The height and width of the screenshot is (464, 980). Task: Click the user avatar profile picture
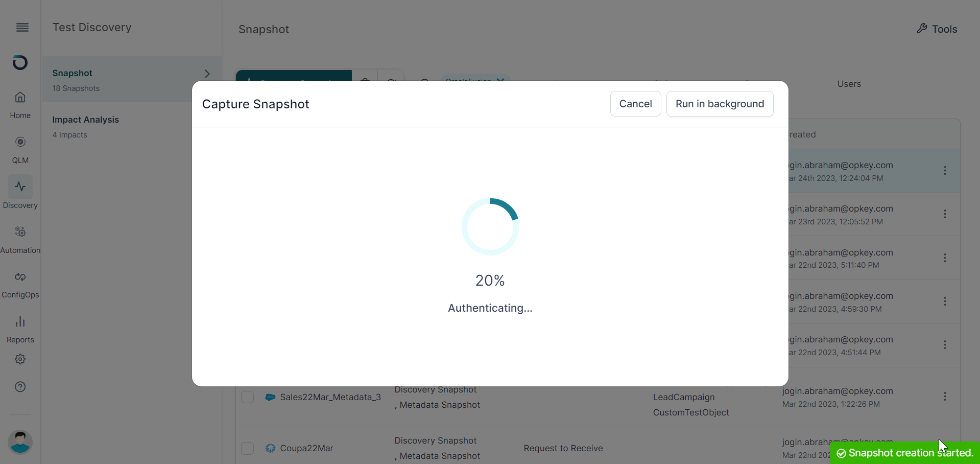[20, 442]
